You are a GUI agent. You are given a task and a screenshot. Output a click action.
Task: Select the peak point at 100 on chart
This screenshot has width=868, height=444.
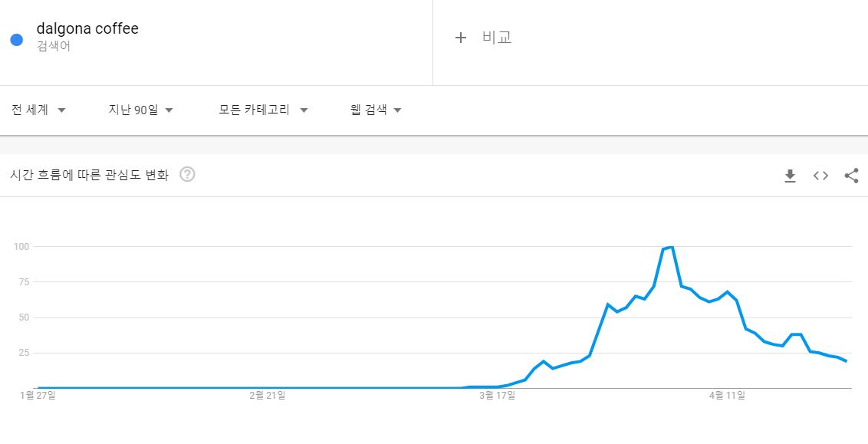tap(672, 247)
